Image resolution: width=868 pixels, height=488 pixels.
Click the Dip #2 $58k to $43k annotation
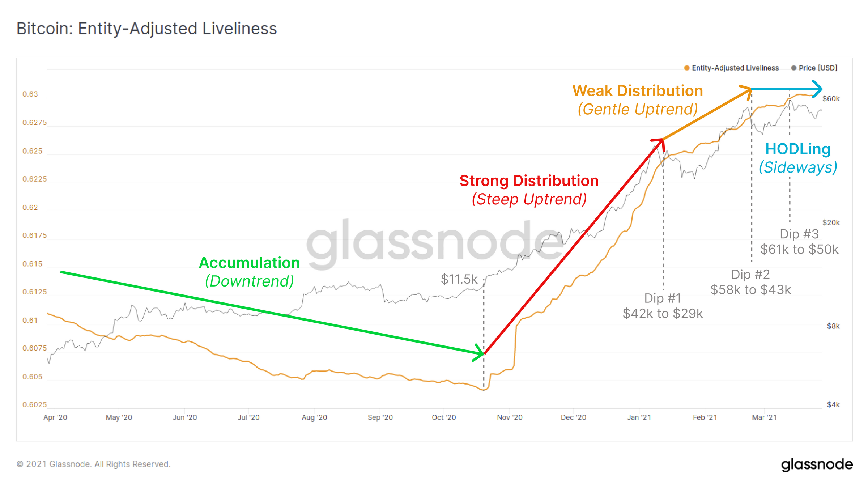point(750,282)
